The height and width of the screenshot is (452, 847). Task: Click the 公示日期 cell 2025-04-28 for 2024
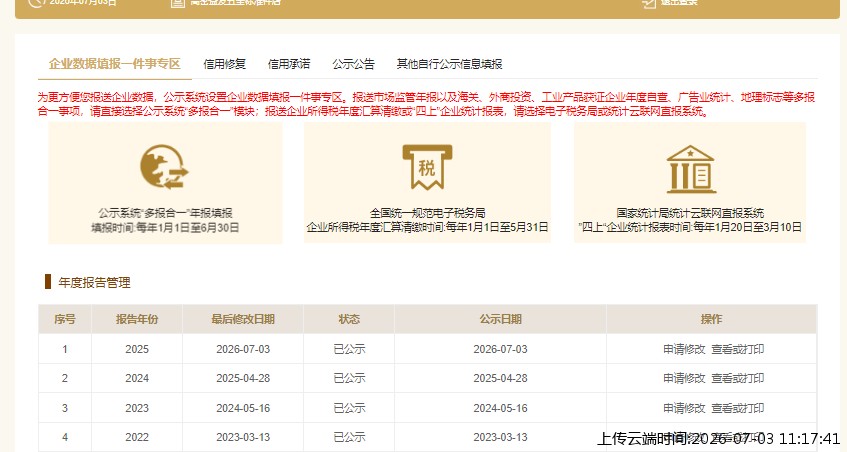pos(500,378)
